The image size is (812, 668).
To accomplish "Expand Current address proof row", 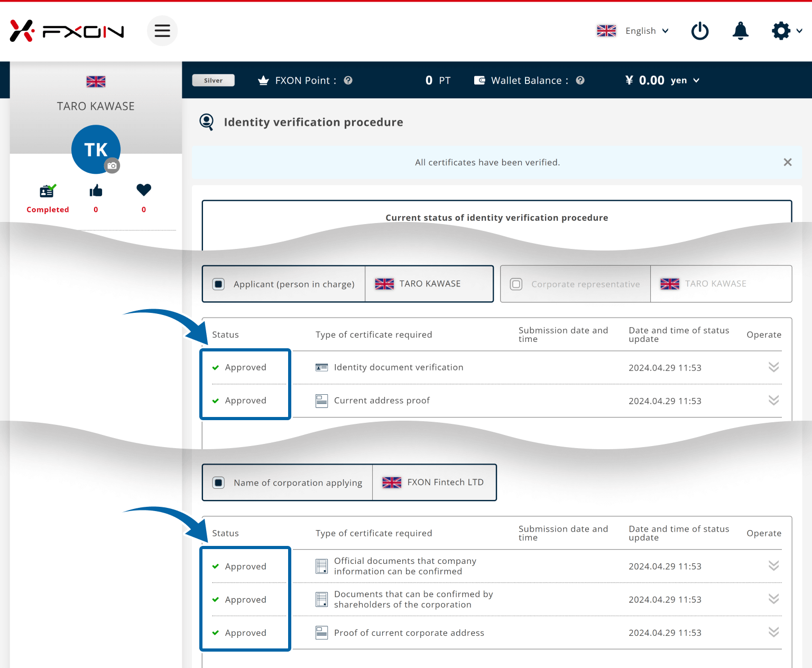I will pyautogui.click(x=773, y=401).
